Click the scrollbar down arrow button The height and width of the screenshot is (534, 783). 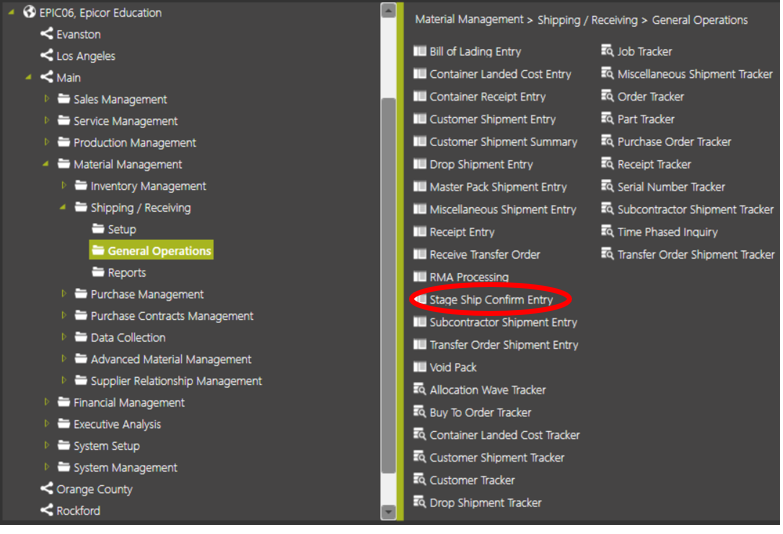pyautogui.click(x=388, y=512)
